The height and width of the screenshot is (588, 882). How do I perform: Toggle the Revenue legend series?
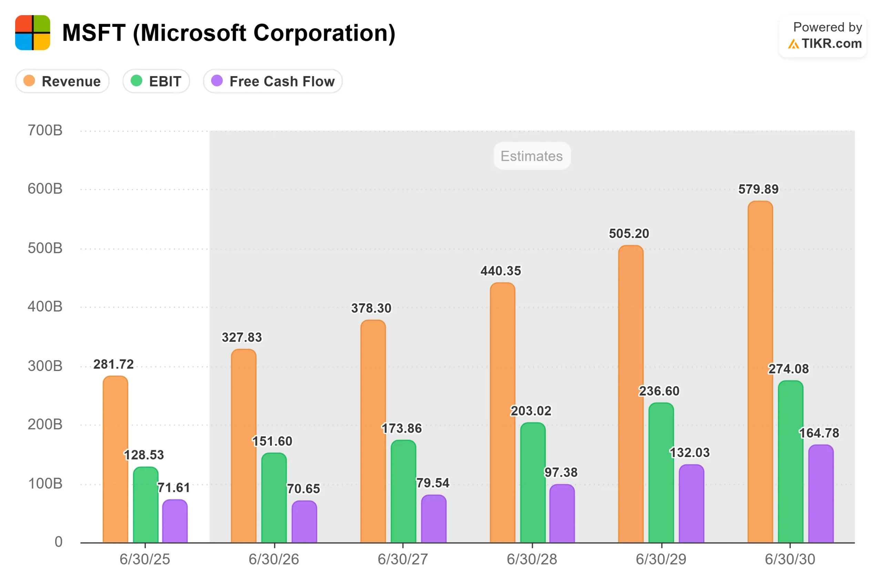coord(63,81)
